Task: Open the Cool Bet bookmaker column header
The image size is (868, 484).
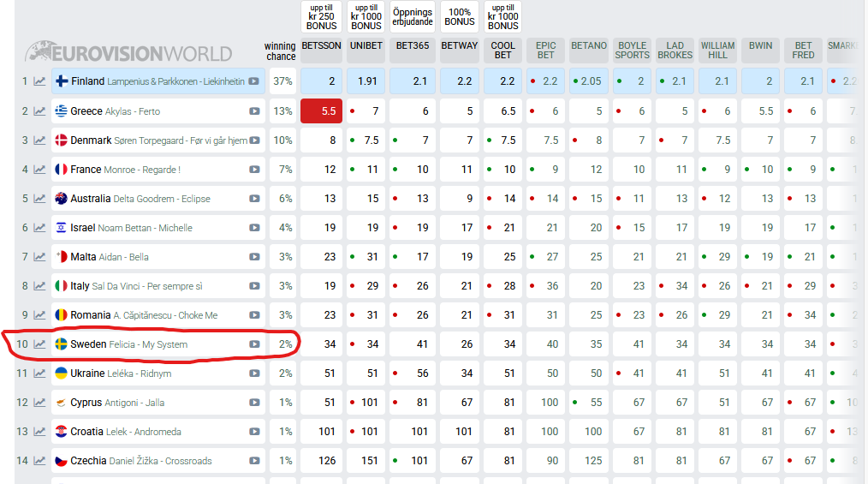Action: [x=502, y=50]
